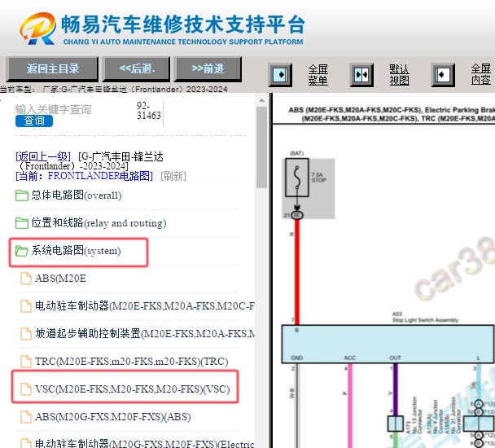This screenshot has width=495, height=448.
Task: Click the 全屏内容 layout icon
Action: click(x=443, y=75)
